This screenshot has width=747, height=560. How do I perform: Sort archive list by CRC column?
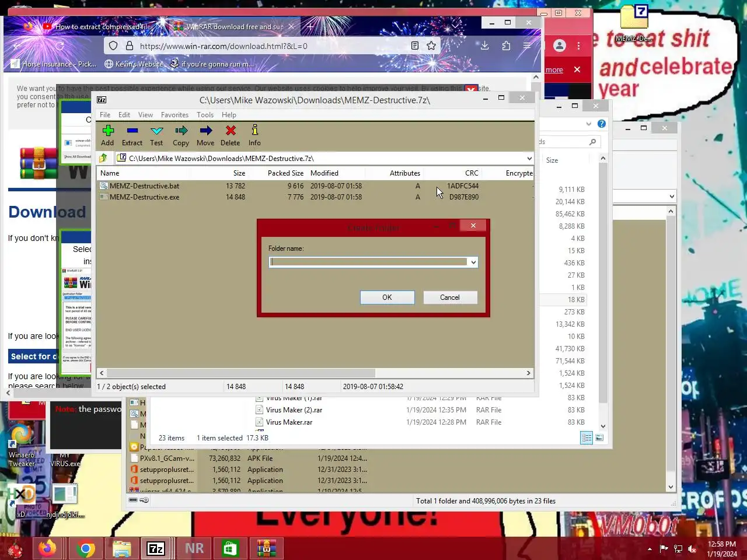tap(472, 173)
